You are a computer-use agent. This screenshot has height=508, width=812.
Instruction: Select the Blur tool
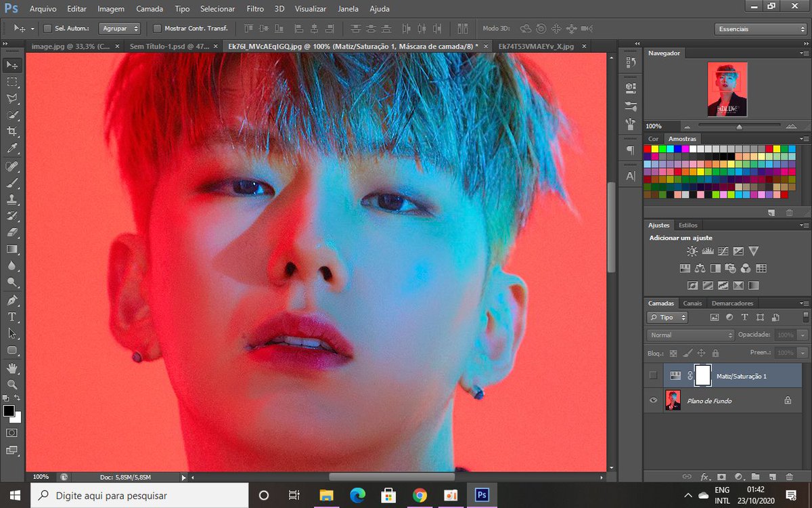(x=12, y=266)
